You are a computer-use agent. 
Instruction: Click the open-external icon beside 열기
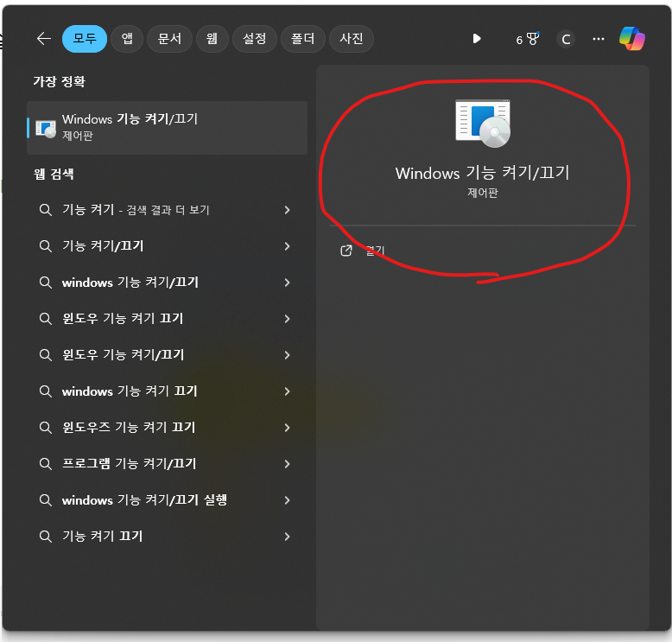(346, 251)
